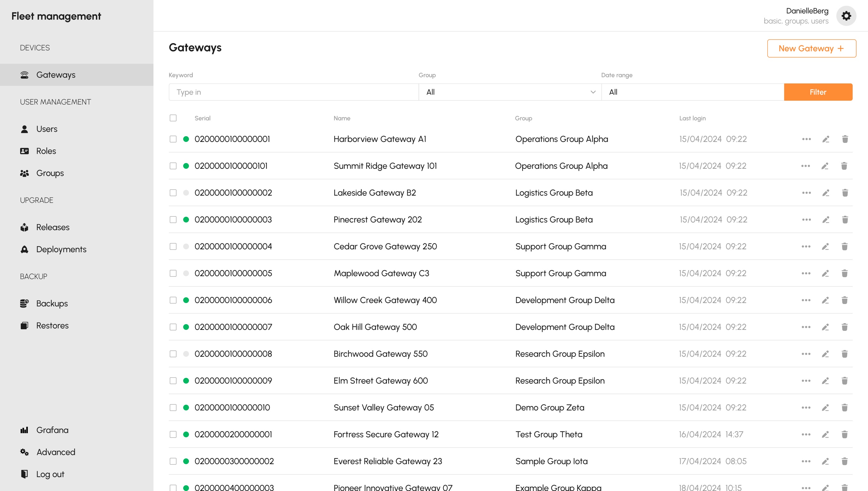The image size is (868, 491).
Task: Click the Demo Group Zeta cell
Action: click(x=550, y=408)
